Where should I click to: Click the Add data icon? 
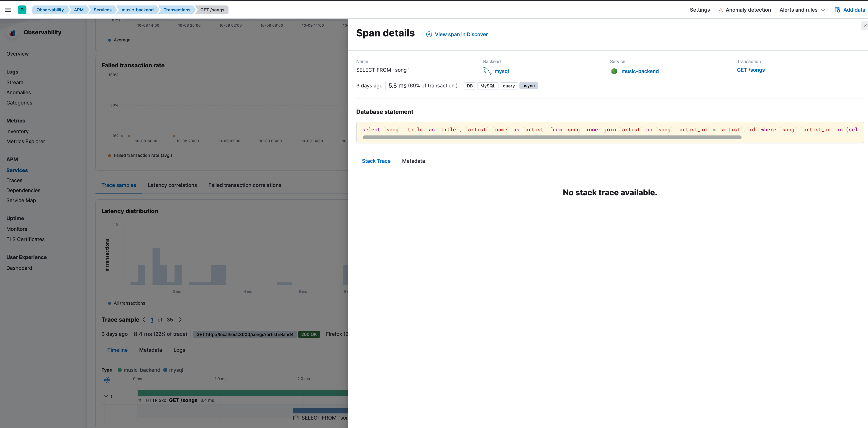coord(837,10)
